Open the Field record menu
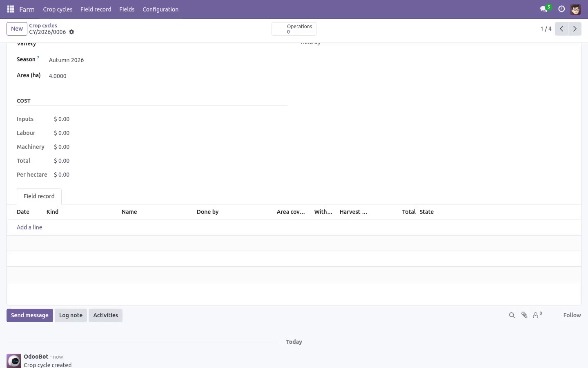 [96, 9]
